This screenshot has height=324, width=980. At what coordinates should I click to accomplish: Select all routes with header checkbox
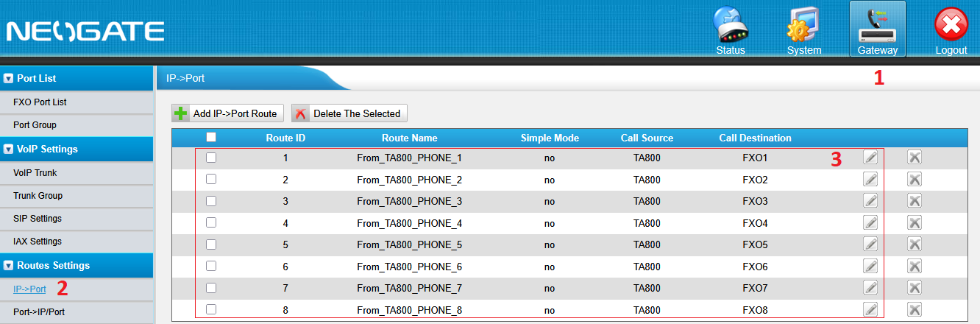(x=211, y=137)
